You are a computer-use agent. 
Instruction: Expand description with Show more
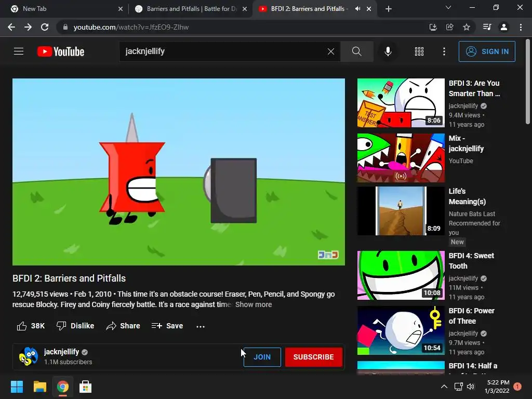254,304
